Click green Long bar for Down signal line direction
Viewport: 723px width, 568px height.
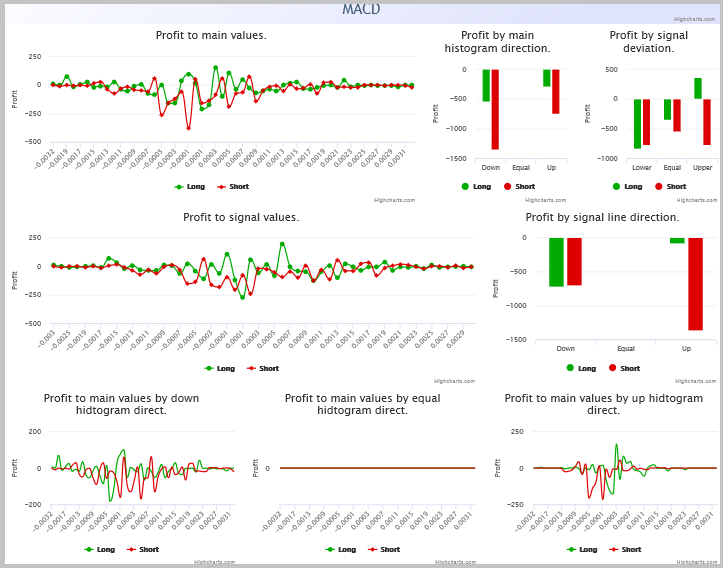556,262
